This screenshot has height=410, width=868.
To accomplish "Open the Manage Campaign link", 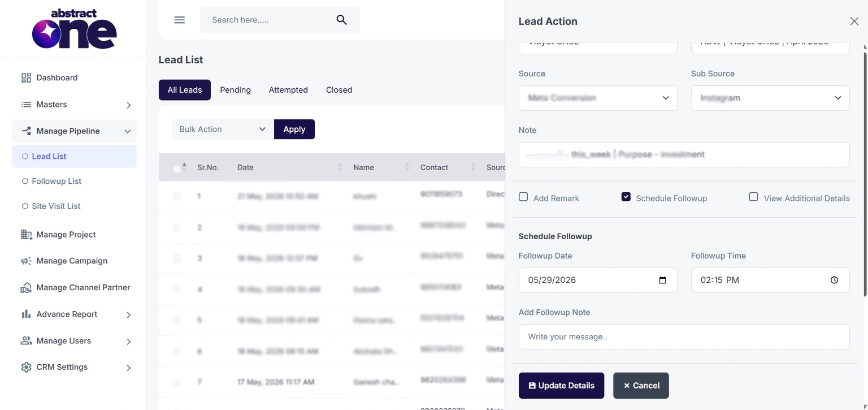I will pyautogui.click(x=72, y=261).
